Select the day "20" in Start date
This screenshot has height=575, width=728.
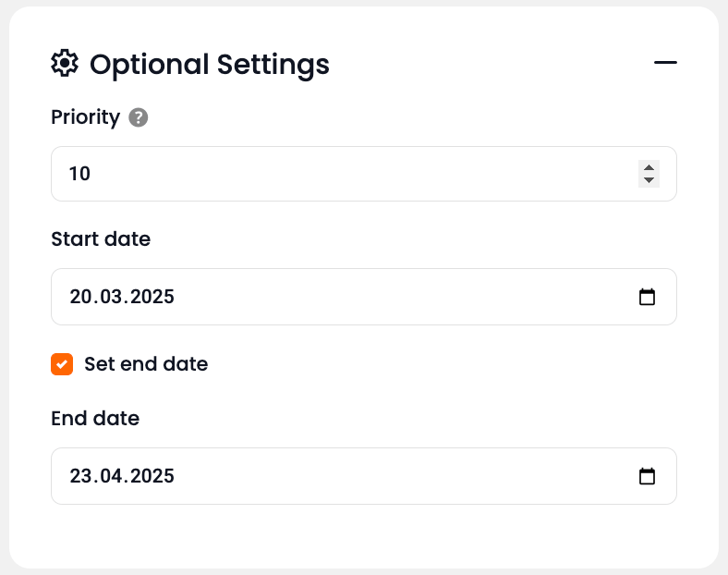coord(80,297)
